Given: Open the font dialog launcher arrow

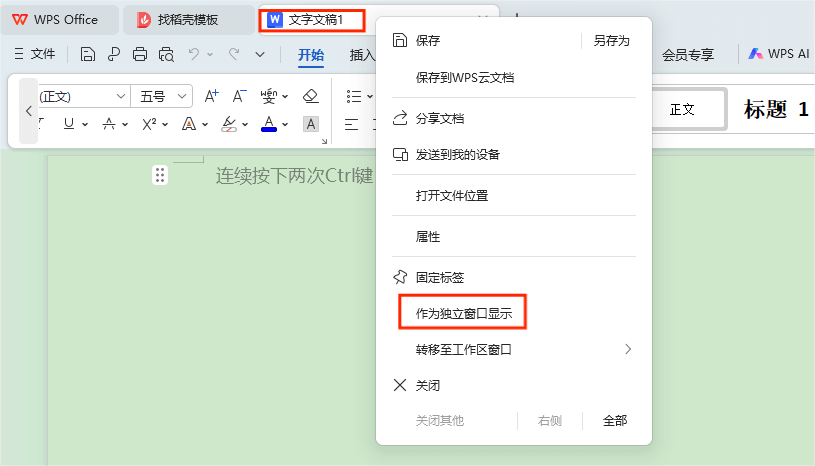Looking at the screenshot, I should [x=324, y=141].
